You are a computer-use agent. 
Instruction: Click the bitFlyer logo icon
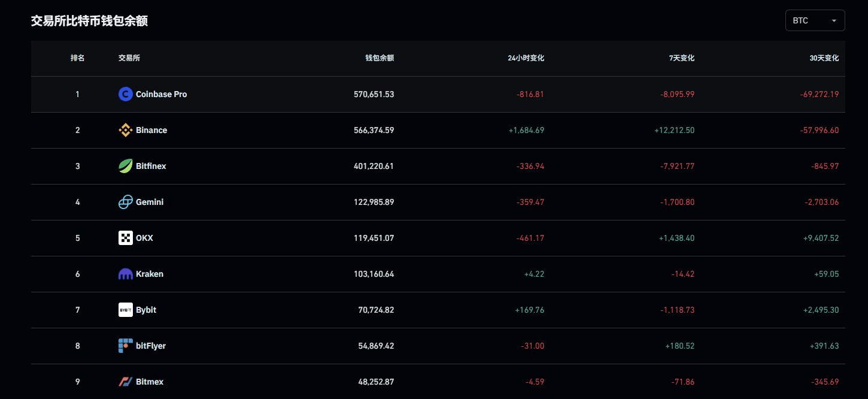tap(125, 346)
